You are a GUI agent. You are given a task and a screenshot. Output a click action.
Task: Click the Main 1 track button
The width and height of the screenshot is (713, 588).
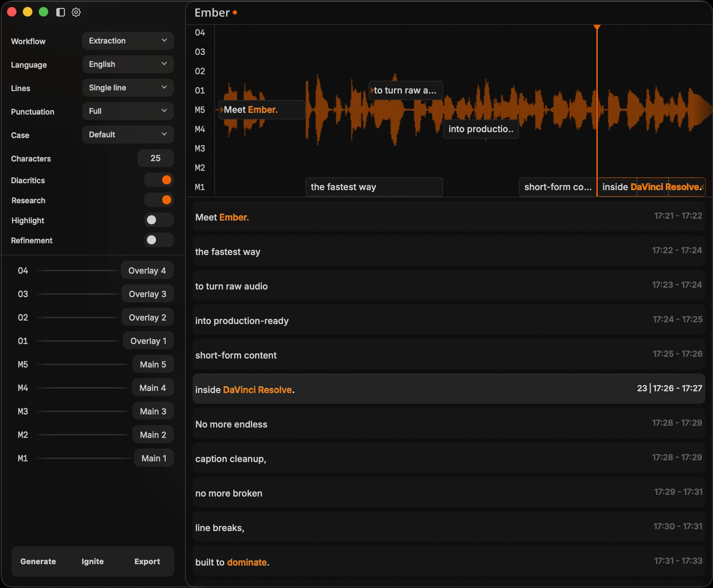(154, 458)
